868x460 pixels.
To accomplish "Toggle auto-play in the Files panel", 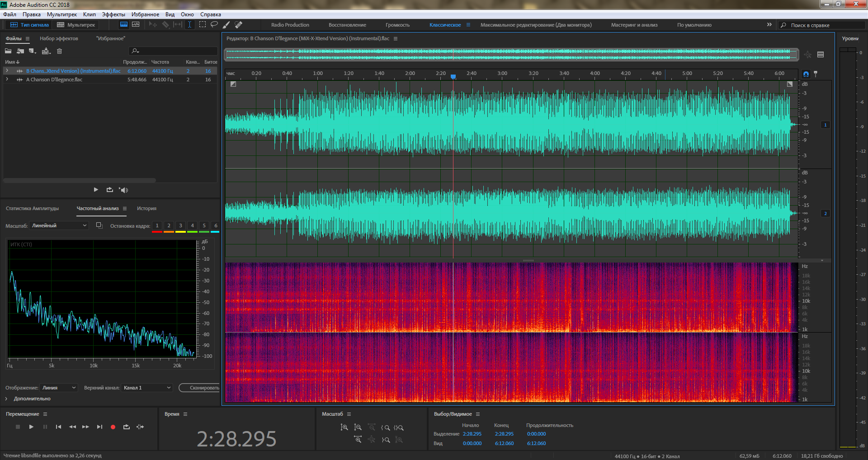I will pyautogui.click(x=123, y=190).
